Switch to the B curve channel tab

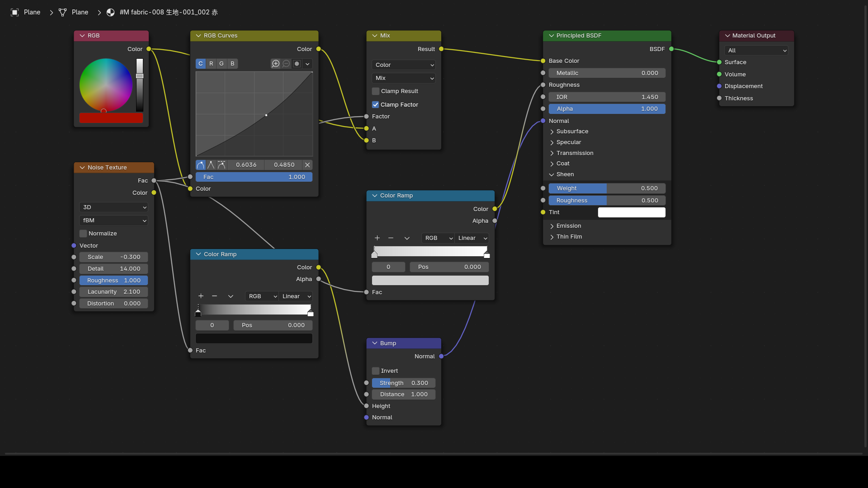pyautogui.click(x=232, y=64)
